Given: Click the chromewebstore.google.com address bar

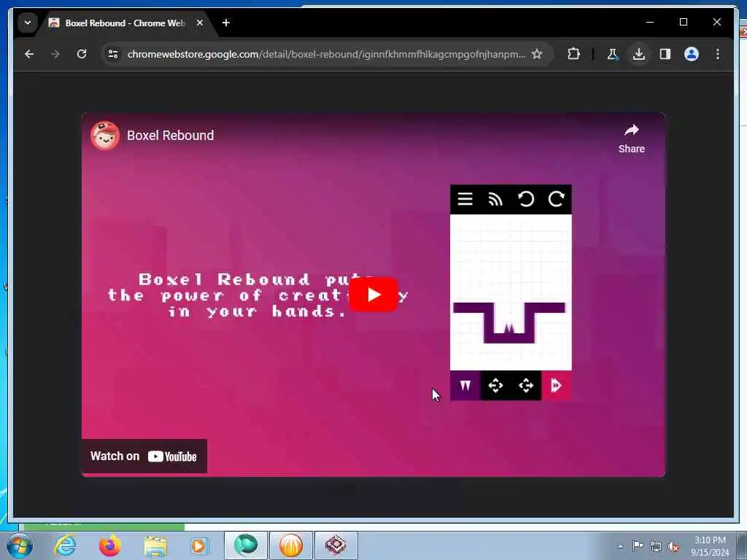Looking at the screenshot, I should coord(326,54).
